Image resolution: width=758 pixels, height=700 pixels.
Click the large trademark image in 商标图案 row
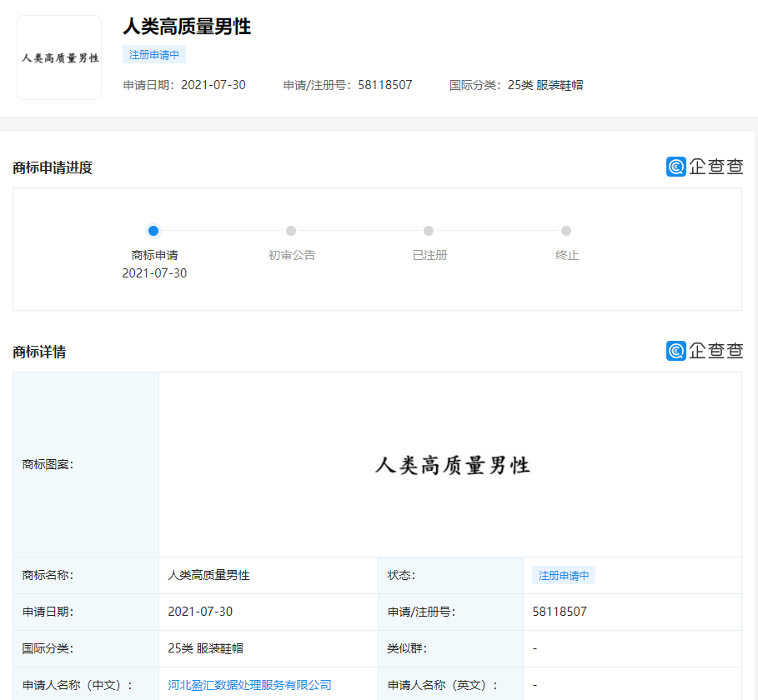[x=452, y=465]
